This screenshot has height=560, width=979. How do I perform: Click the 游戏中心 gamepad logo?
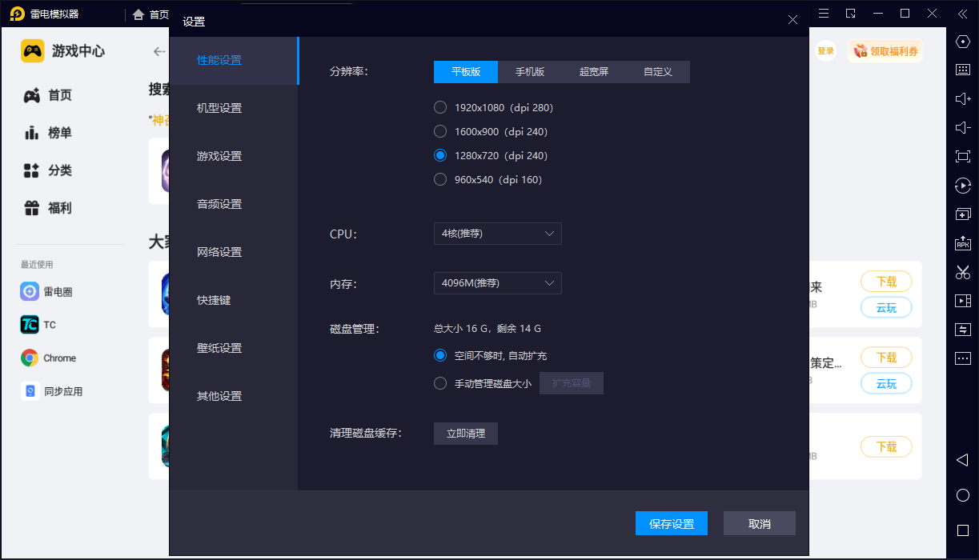pyautogui.click(x=32, y=51)
